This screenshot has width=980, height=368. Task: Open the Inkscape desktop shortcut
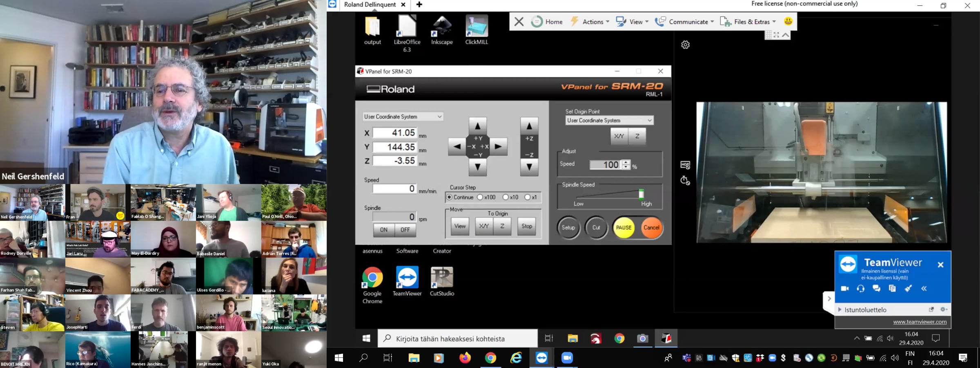(442, 30)
